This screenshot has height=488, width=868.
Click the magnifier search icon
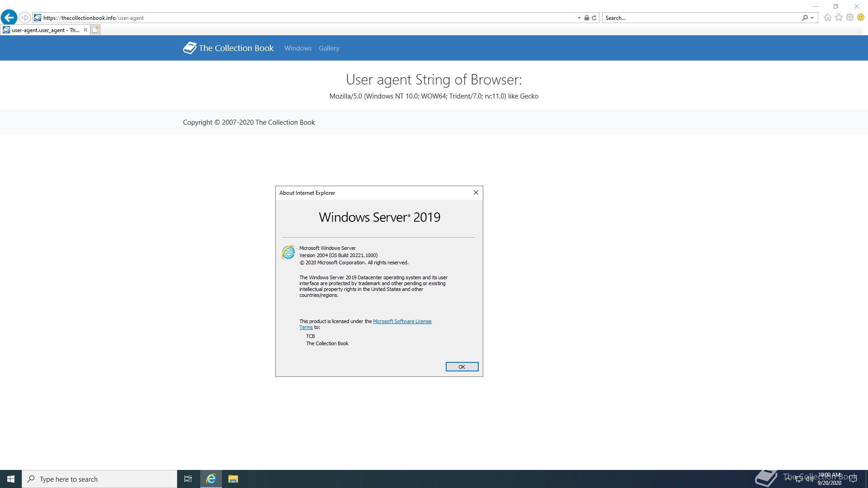pos(805,18)
